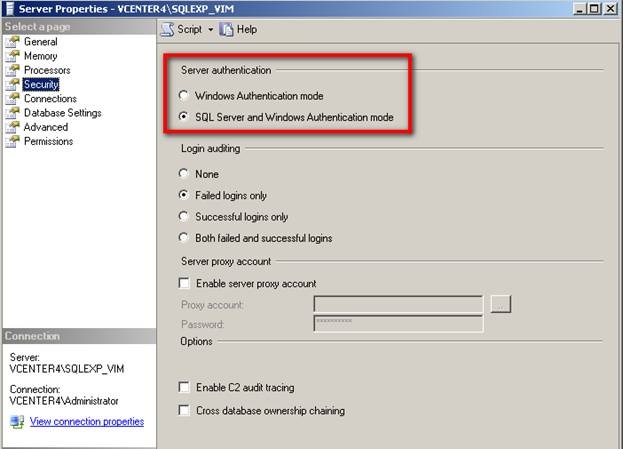Select the Security page
The image size is (623, 449).
tap(41, 84)
